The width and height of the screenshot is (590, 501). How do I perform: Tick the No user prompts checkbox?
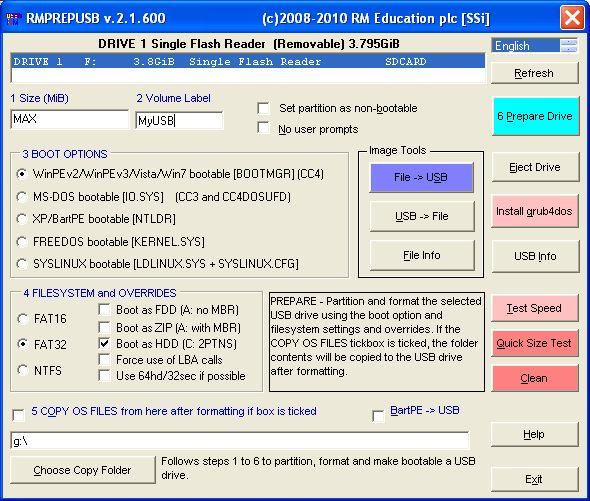pyautogui.click(x=263, y=128)
